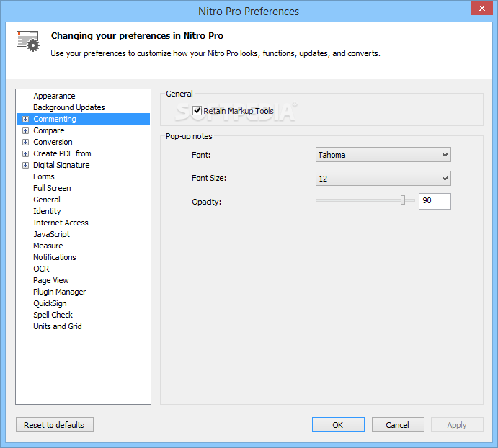Click the Opacity slider handle
The height and width of the screenshot is (448, 498).
pyautogui.click(x=403, y=200)
